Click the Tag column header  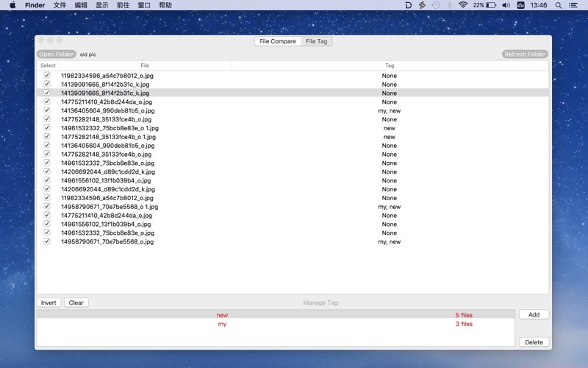click(x=390, y=66)
